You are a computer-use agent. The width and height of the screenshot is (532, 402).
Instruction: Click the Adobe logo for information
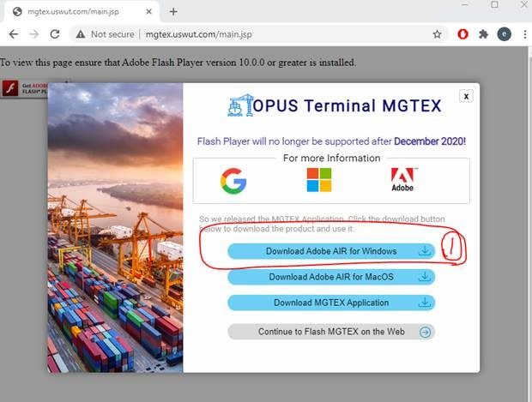coord(402,180)
